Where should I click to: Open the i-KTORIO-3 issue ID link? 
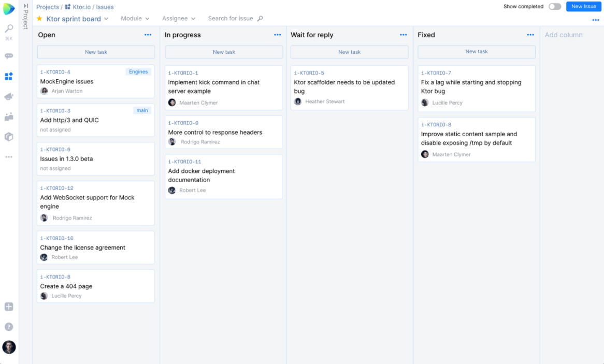coord(55,111)
